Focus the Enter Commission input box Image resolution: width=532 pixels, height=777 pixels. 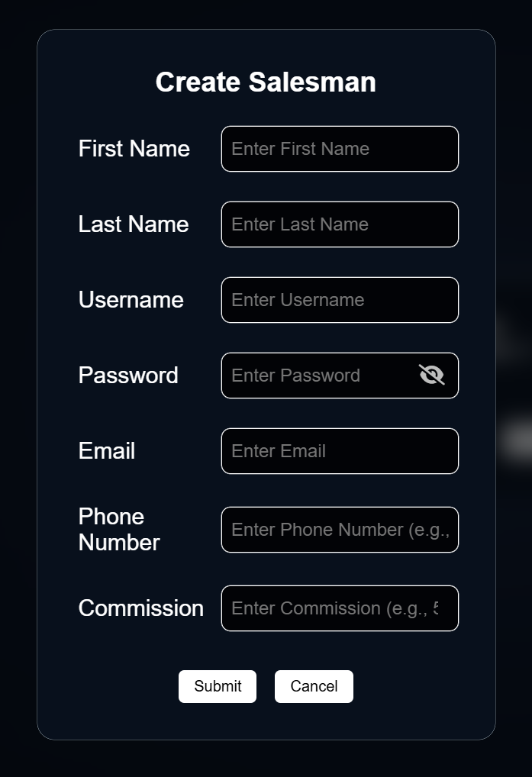(x=340, y=608)
